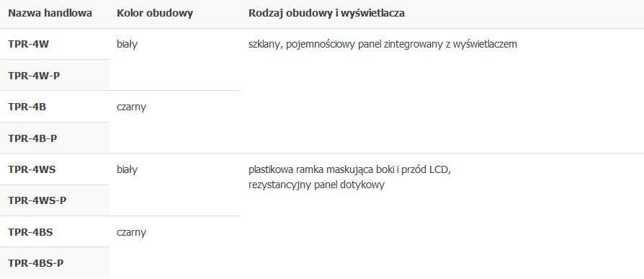The width and height of the screenshot is (644, 279).
Task: Select the TPR-4W product name
Action: tap(28, 44)
